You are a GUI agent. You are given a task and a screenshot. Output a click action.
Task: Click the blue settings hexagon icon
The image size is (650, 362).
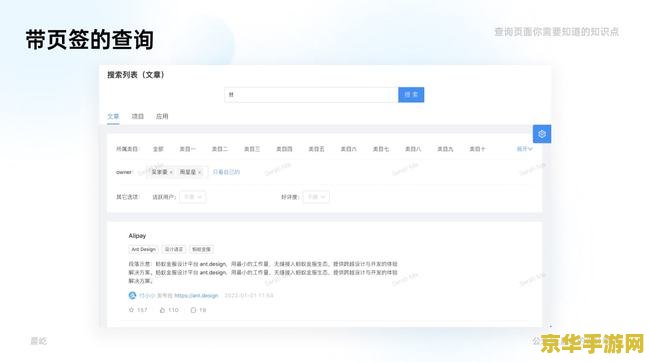(542, 134)
